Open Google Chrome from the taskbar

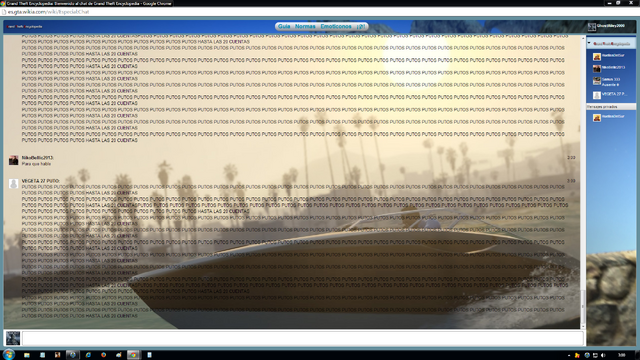133,355
